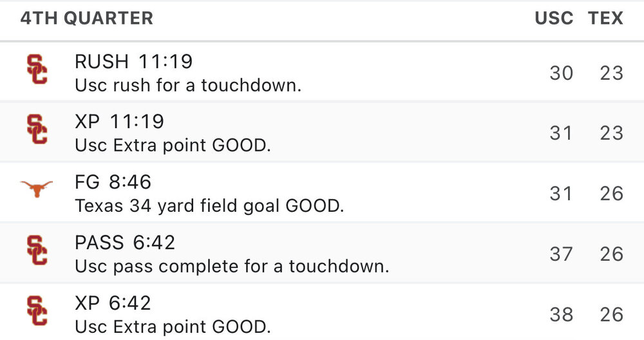The height and width of the screenshot is (340, 644).
Task: Select "Texas 34 yard field goal GOOD" text
Action: (x=210, y=205)
